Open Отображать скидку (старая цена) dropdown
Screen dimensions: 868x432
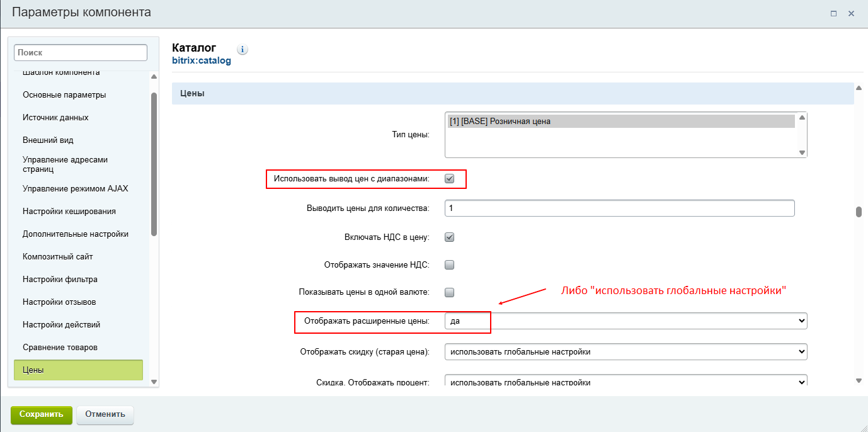click(625, 351)
